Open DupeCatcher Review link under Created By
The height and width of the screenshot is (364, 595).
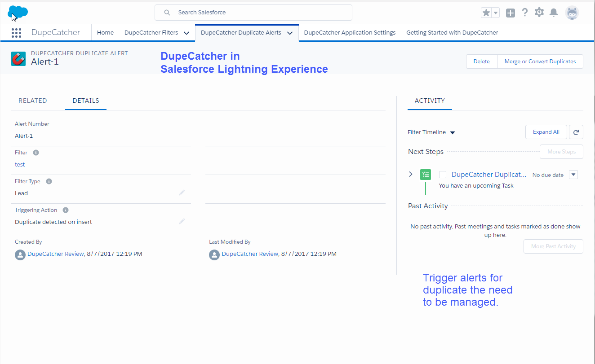click(56, 254)
